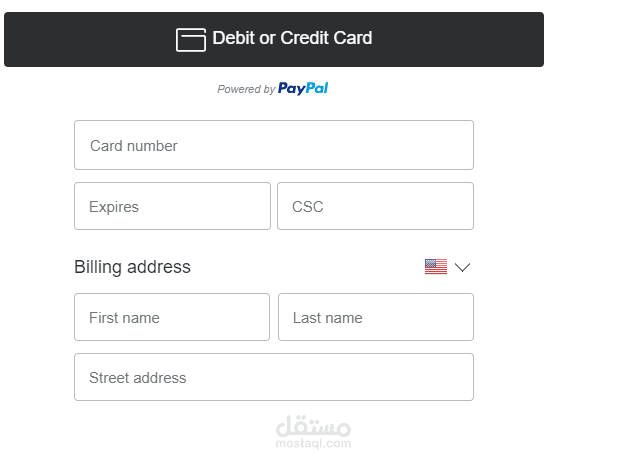627x459 pixels.
Task: Click the US flag icon
Action: tap(436, 267)
